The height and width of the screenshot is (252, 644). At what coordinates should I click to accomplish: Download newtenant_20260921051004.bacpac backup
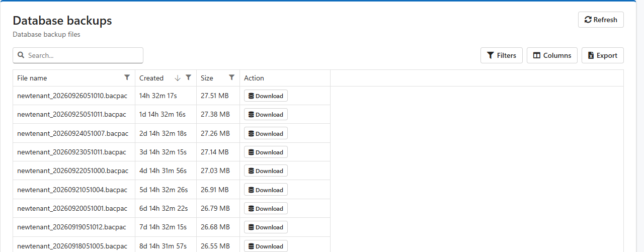[266, 190]
